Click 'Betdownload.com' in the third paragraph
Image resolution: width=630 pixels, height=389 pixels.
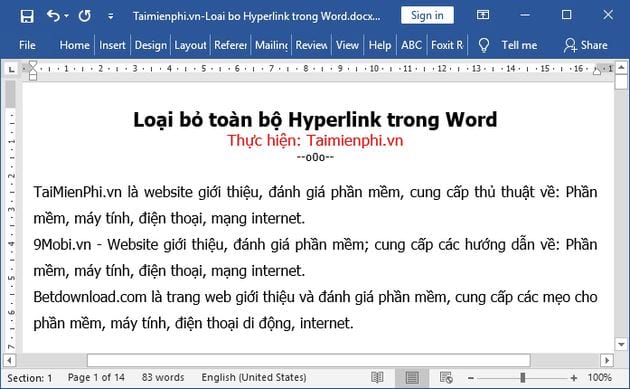pos(90,297)
